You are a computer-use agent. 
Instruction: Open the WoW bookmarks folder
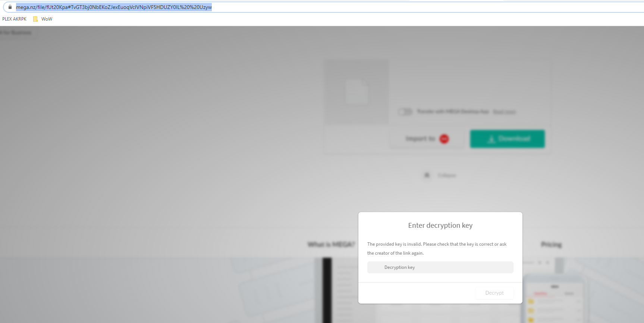pos(43,19)
